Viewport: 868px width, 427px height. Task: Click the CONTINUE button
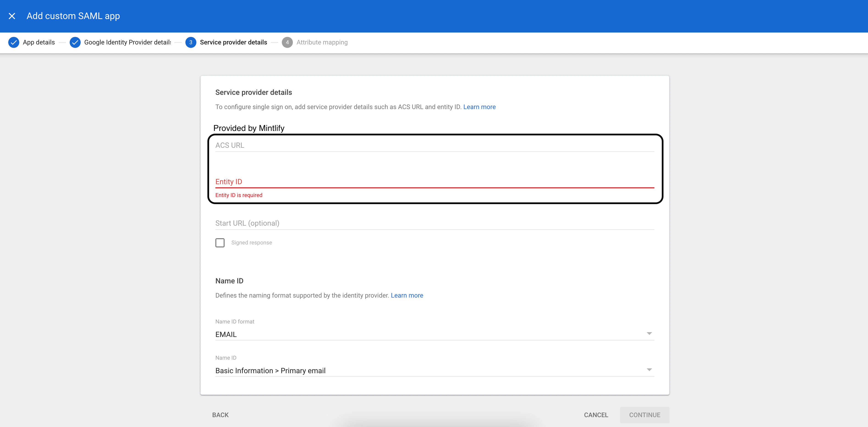645,415
